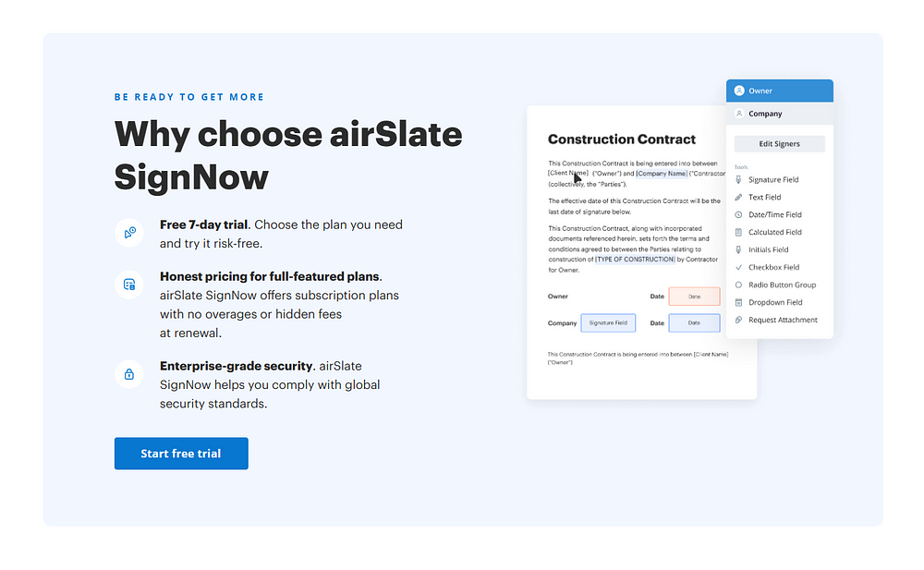Click the Start free trial button
The height and width of the screenshot is (570, 924).
(181, 454)
